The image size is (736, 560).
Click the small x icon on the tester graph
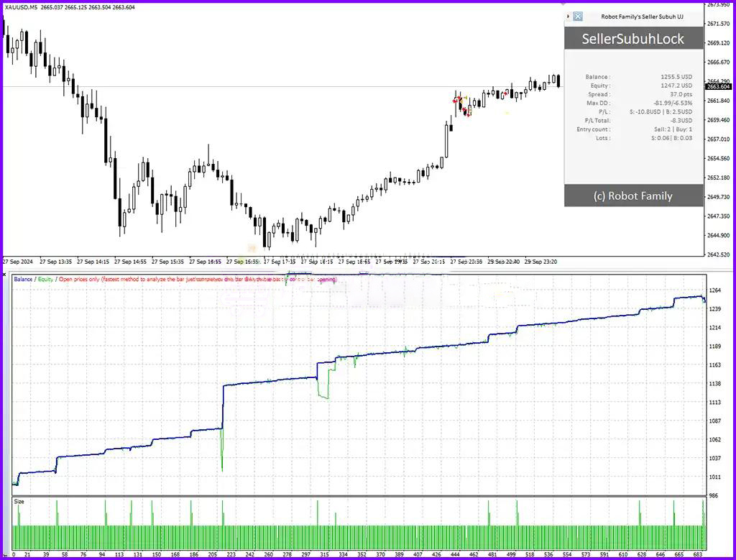(x=4, y=274)
